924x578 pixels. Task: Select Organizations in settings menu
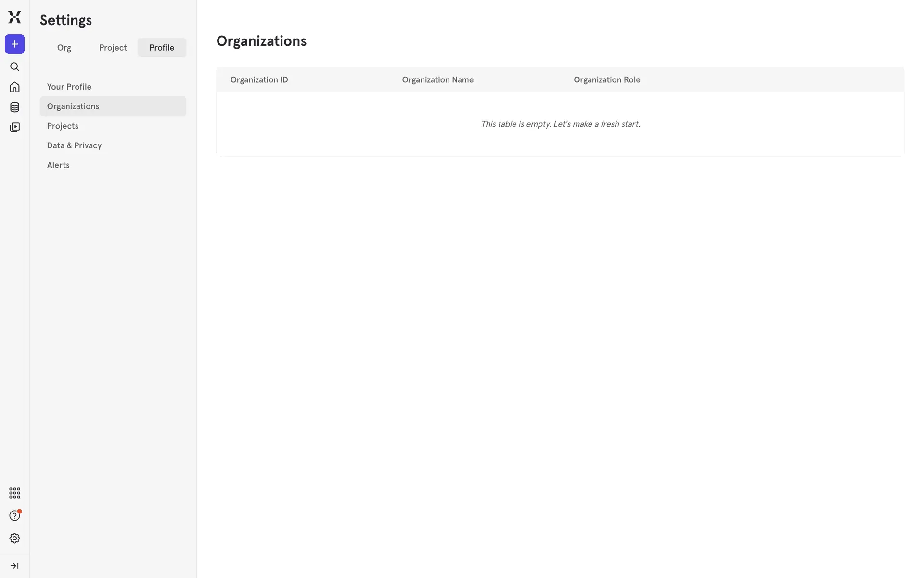(73, 106)
